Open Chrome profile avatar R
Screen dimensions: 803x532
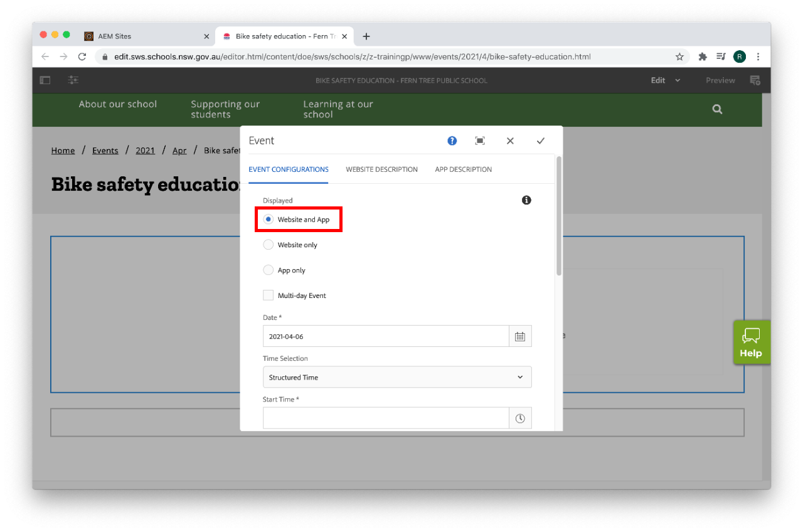tap(740, 56)
